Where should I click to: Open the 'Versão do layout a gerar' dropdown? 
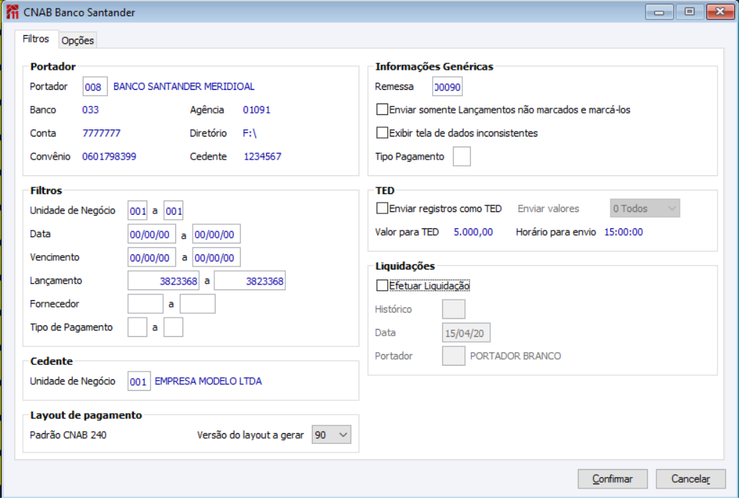pos(331,435)
